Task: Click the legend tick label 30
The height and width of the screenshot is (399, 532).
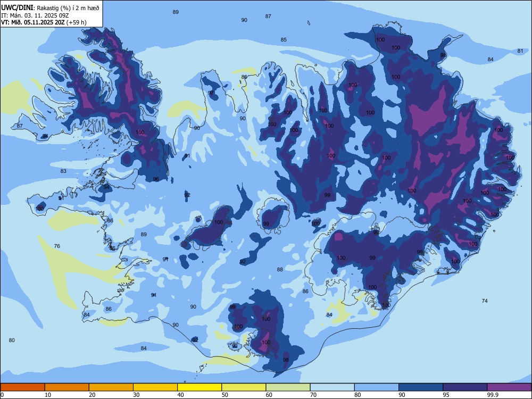Action: (136, 395)
